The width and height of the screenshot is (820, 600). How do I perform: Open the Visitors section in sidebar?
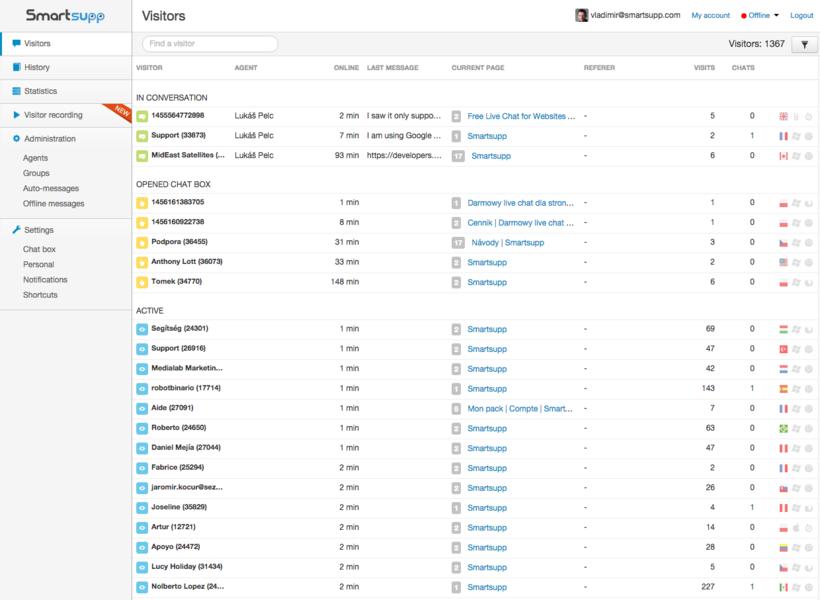[66, 43]
